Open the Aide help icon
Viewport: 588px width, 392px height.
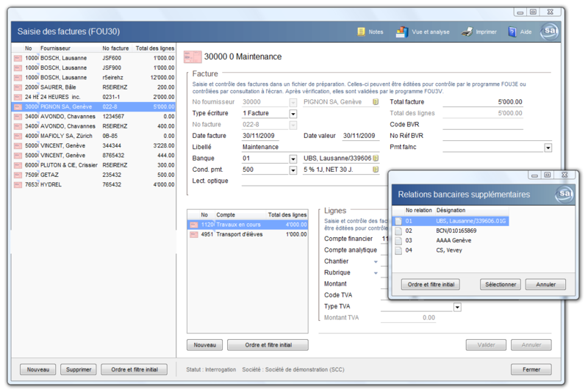(x=512, y=32)
